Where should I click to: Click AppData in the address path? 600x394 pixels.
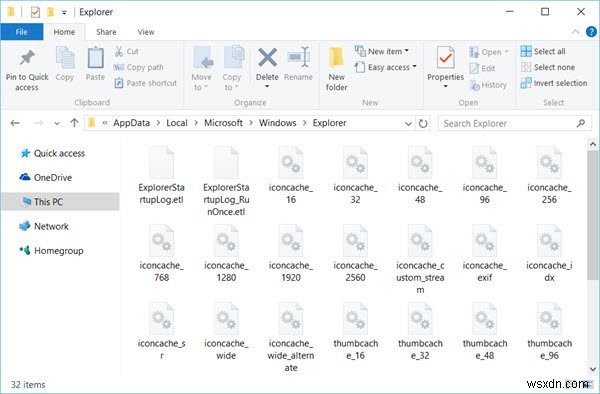tap(131, 123)
